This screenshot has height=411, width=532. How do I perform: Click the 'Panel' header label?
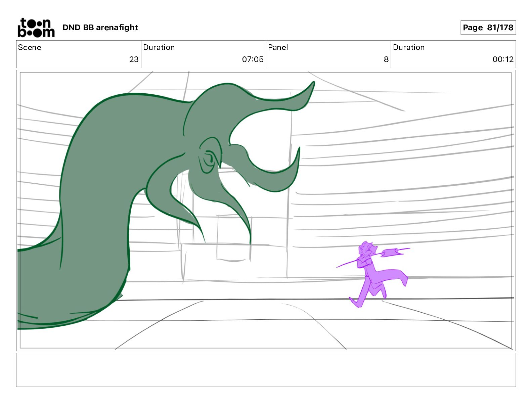click(x=278, y=47)
